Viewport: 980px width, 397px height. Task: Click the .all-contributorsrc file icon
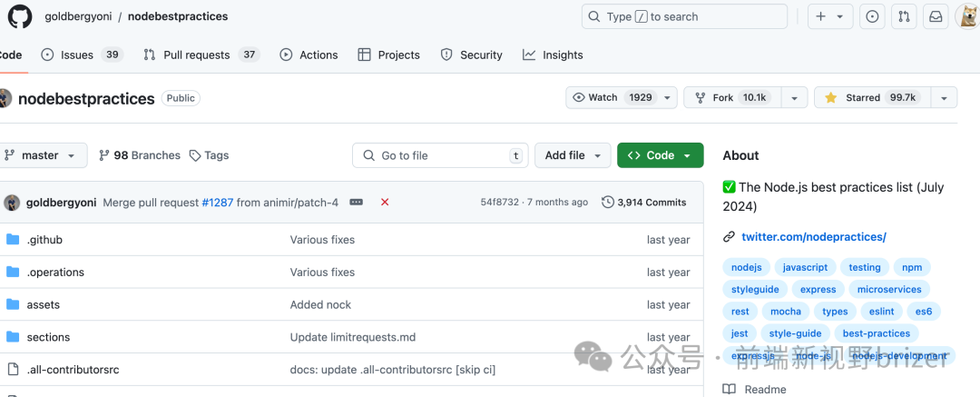(x=13, y=370)
